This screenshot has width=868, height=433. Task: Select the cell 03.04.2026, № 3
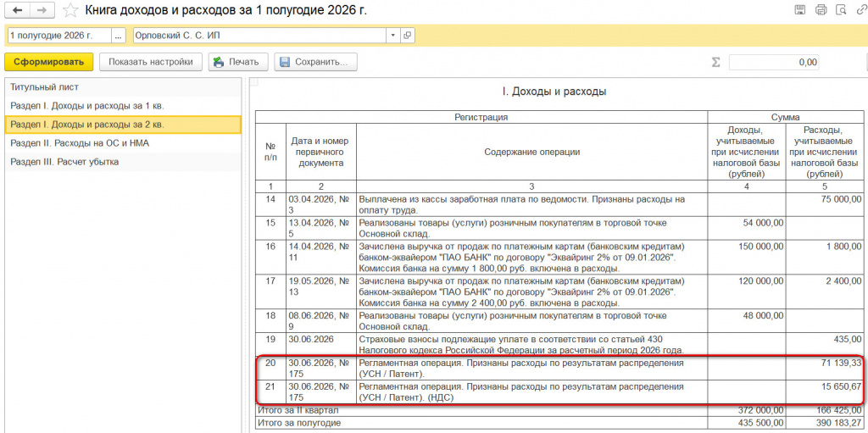click(320, 204)
